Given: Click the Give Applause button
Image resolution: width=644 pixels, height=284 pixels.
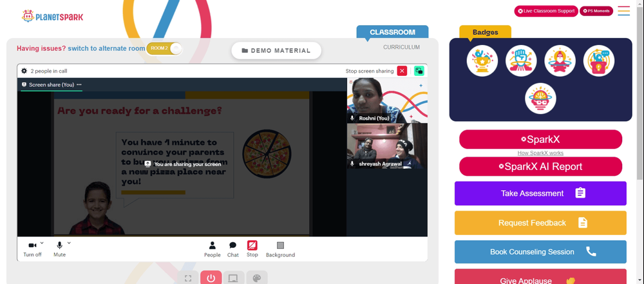Looking at the screenshot, I should pos(540,277).
